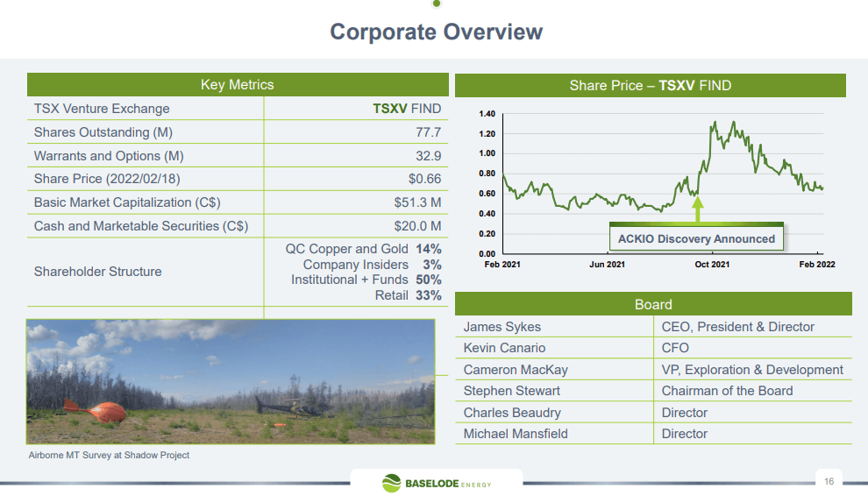Select the $0.66 share price value
The height and width of the screenshot is (496, 868).
[x=424, y=179]
